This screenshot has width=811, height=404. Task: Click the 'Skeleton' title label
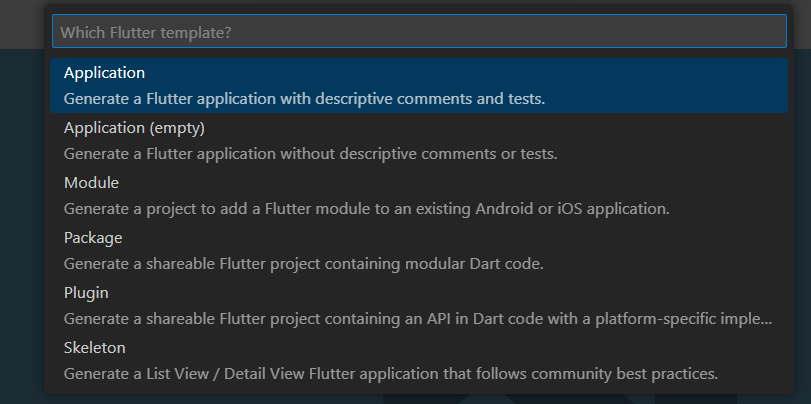[x=94, y=348]
